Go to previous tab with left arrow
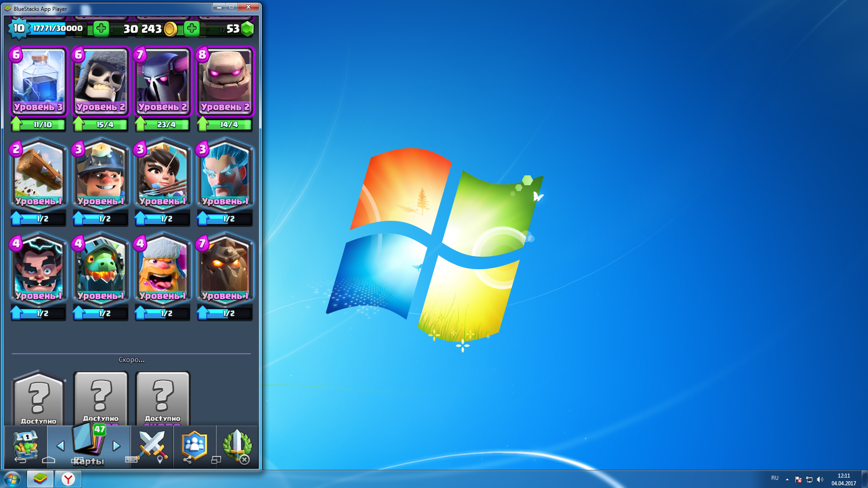This screenshot has width=868, height=488. (x=60, y=446)
